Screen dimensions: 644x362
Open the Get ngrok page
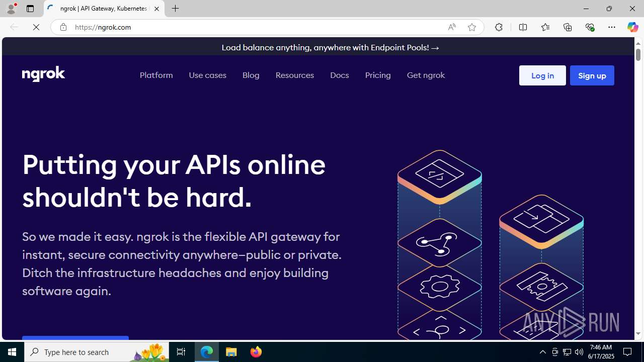tap(426, 75)
